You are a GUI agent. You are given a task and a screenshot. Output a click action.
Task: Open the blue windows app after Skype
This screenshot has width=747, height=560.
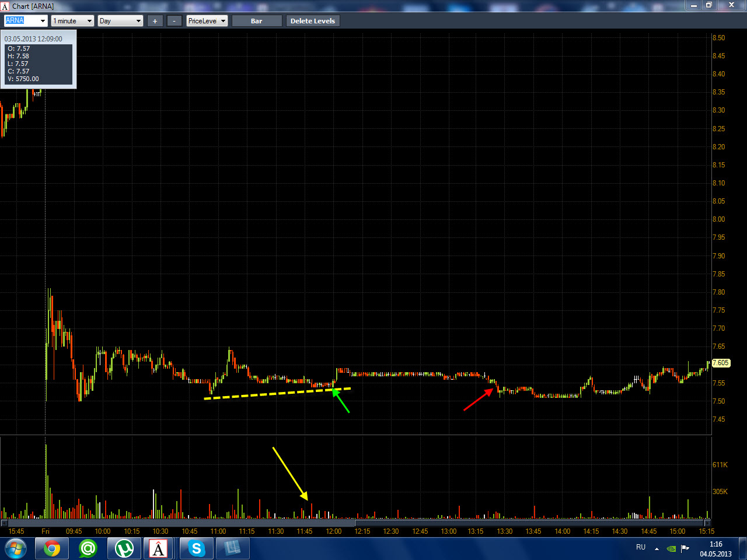[x=233, y=549]
